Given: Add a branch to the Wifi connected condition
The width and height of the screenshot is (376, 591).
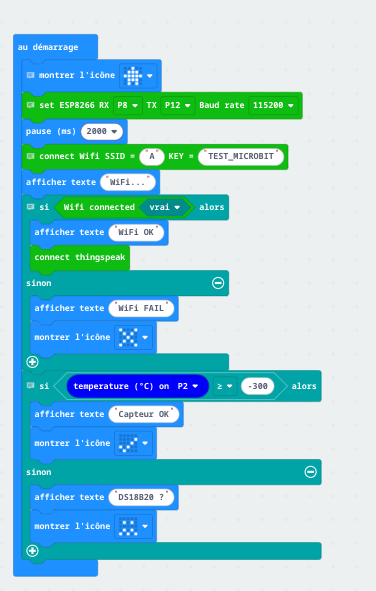Looking at the screenshot, I should point(32,362).
